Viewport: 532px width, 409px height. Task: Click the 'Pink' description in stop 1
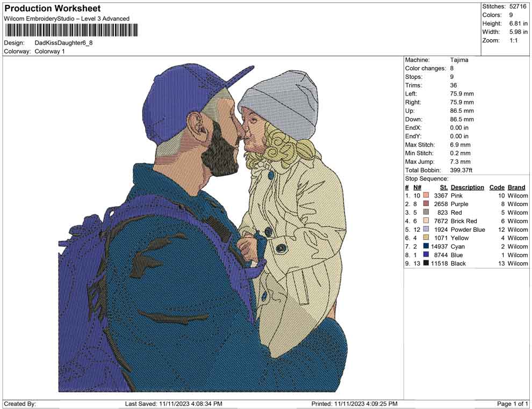click(457, 195)
